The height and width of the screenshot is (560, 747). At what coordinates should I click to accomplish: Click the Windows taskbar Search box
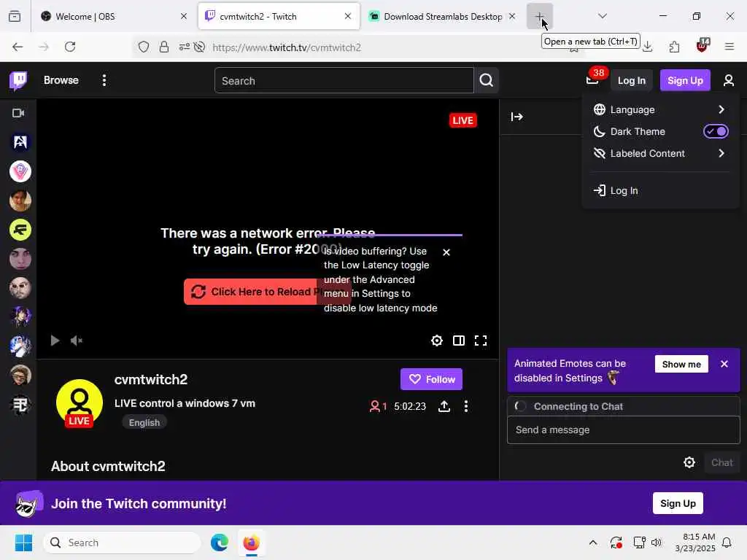(x=122, y=542)
